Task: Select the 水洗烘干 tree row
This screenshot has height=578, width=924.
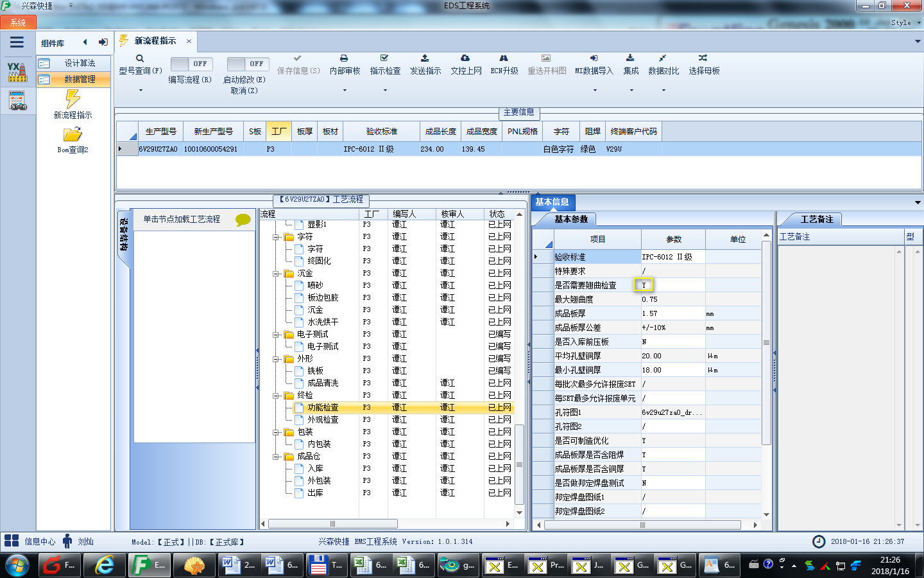Action: [386, 322]
